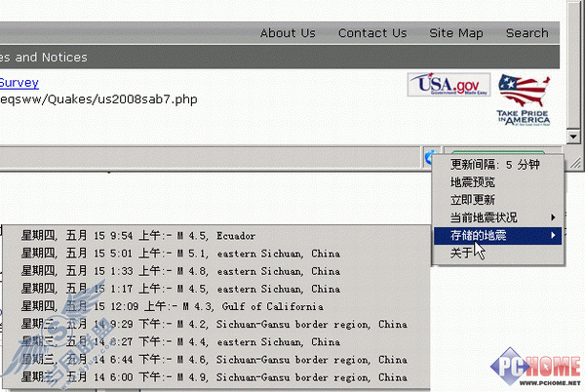This screenshot has height=392, width=585.
Task: Click the Take Pride in America logo
Action: coord(524,99)
